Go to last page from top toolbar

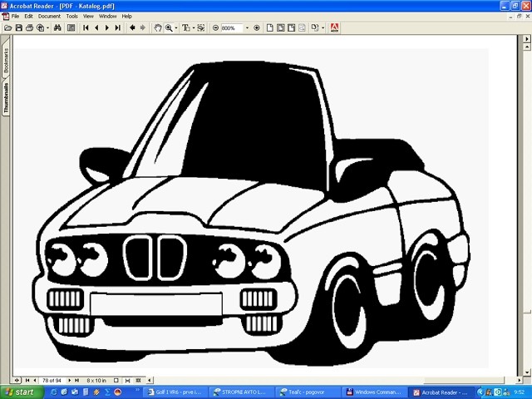[x=117, y=27]
